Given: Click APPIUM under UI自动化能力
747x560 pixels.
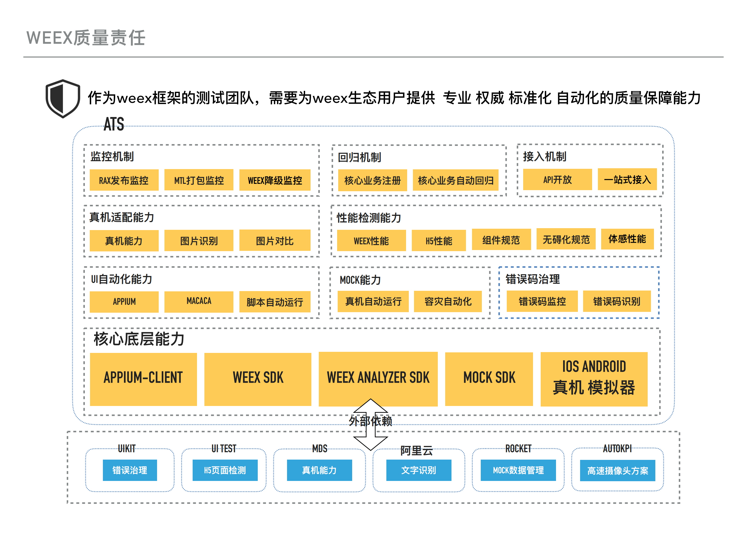Looking at the screenshot, I should (x=124, y=301).
